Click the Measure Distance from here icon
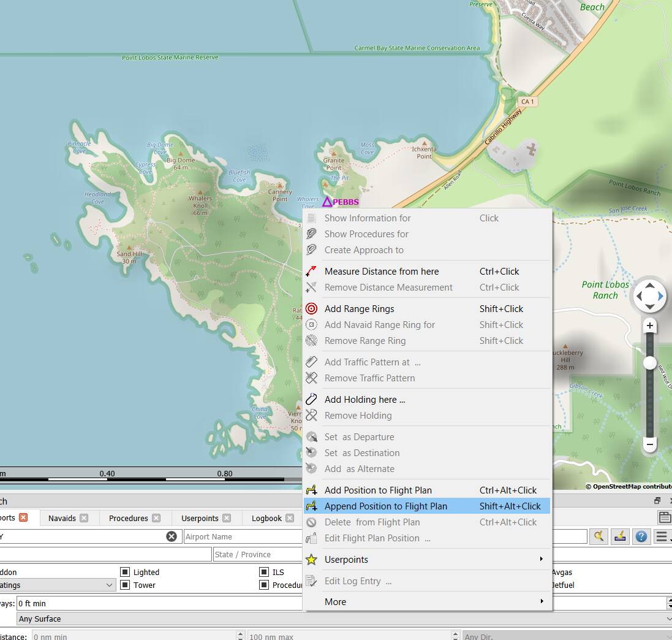672x640 pixels. click(x=312, y=272)
